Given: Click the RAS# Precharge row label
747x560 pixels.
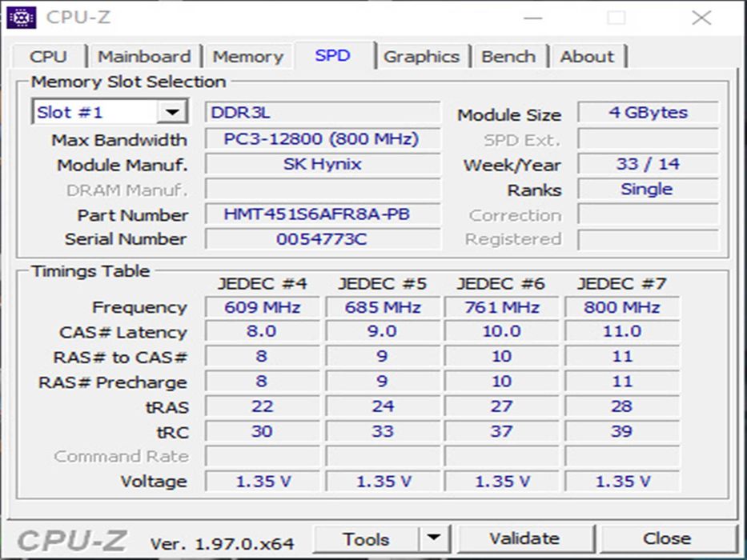Looking at the screenshot, I should tap(113, 382).
